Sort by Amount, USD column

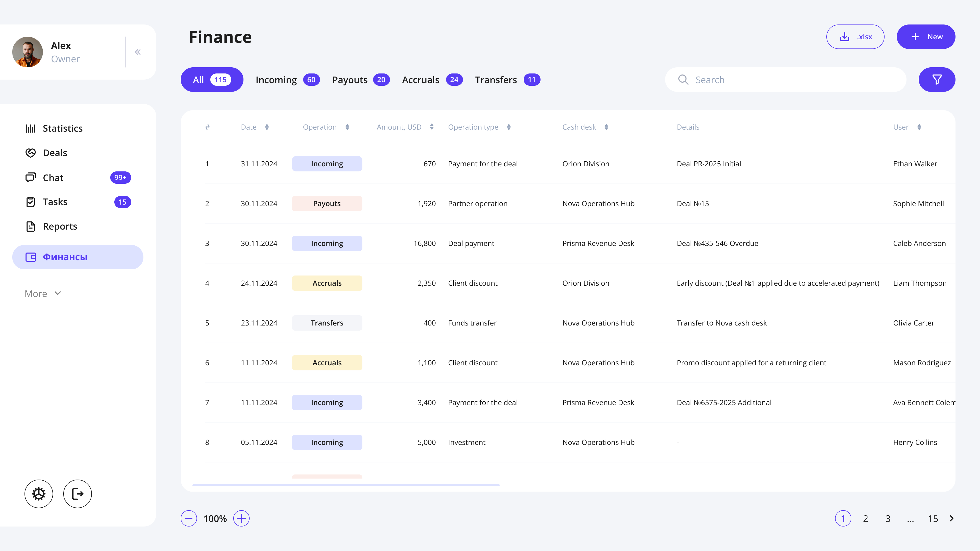(x=431, y=127)
